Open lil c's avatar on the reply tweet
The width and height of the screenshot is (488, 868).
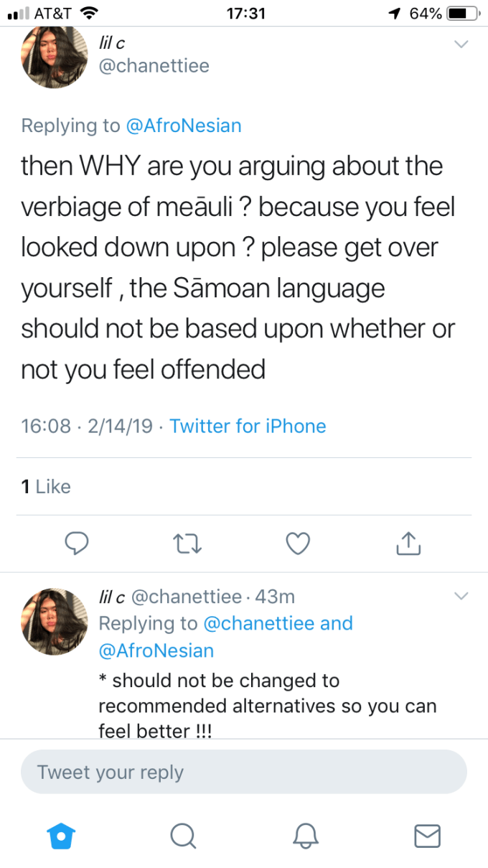point(55,620)
